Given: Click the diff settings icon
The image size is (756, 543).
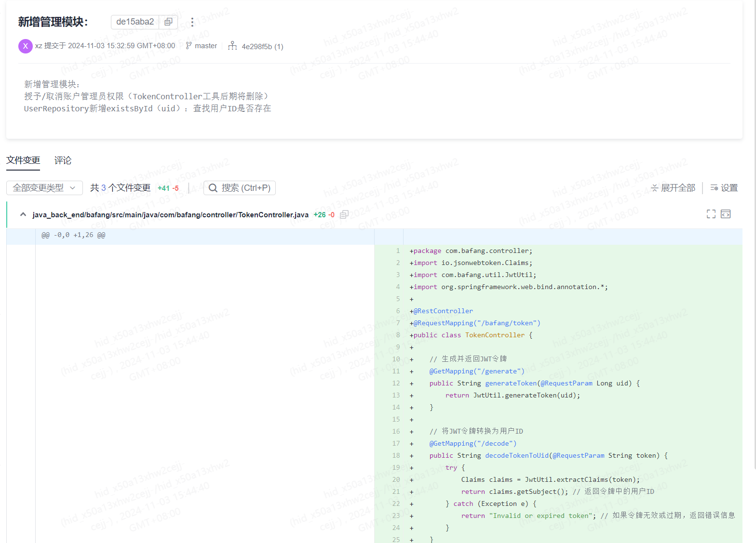Looking at the screenshot, I should pos(714,188).
